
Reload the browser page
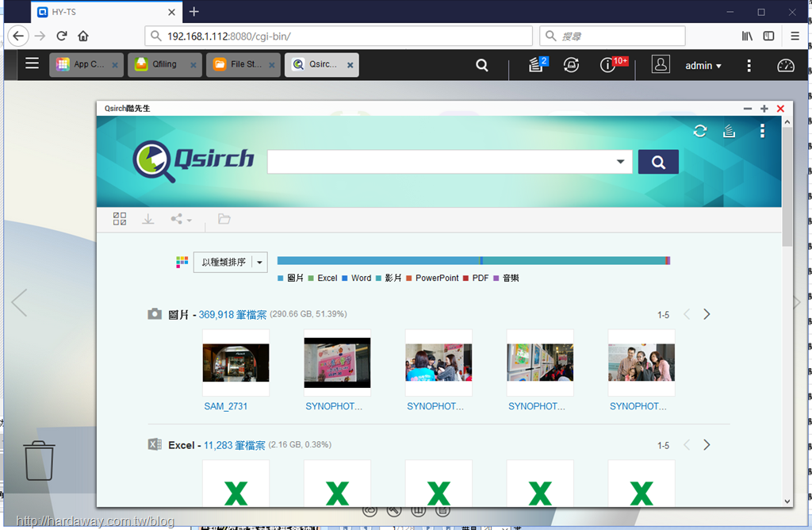click(x=62, y=36)
